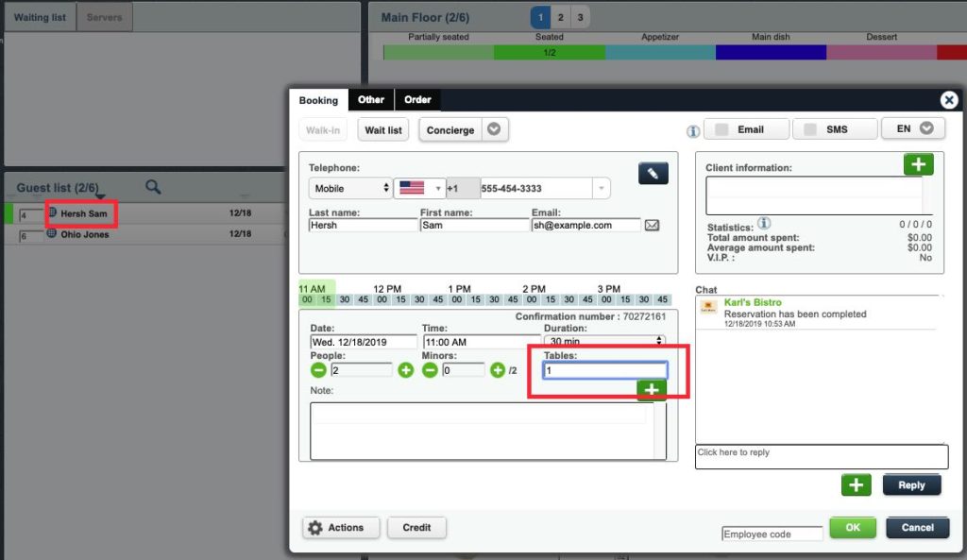Screen dimensions: 967x560
Task: Decrease People count with minus icon
Action: [x=316, y=370]
